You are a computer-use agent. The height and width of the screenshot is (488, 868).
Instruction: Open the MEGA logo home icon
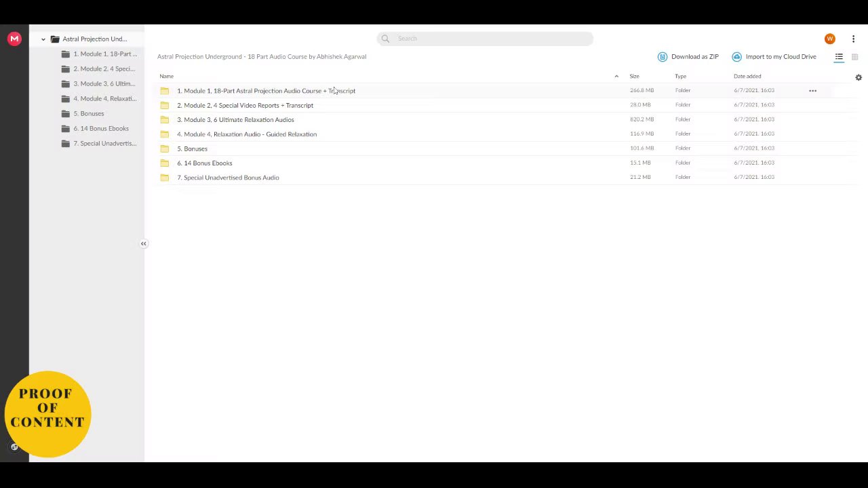[14, 39]
